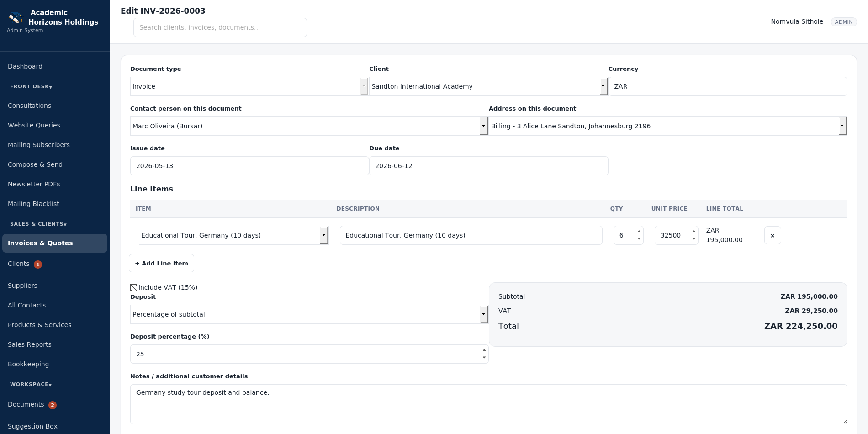868x434 pixels.
Task: Click the Documents count badge
Action: click(x=53, y=405)
